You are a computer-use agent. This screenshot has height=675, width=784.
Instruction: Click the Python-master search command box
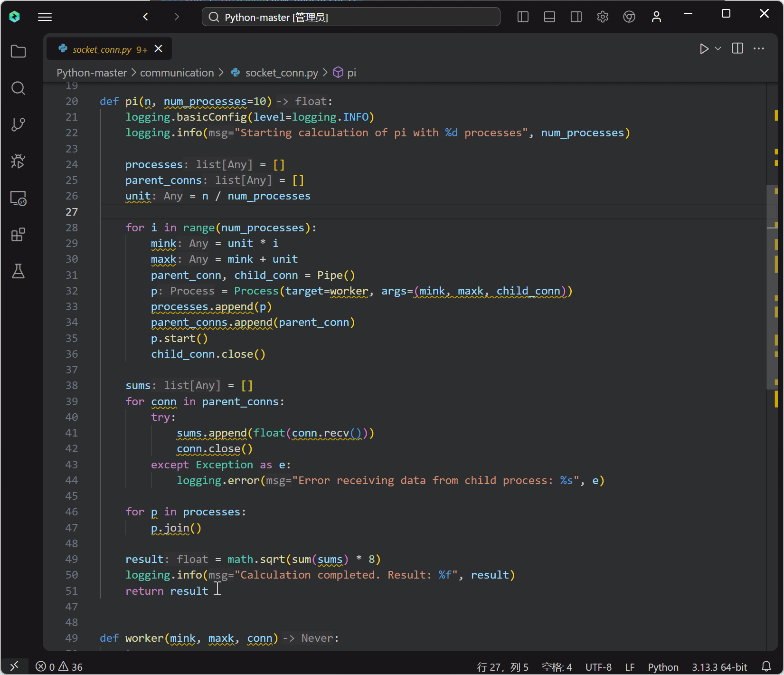(x=351, y=17)
